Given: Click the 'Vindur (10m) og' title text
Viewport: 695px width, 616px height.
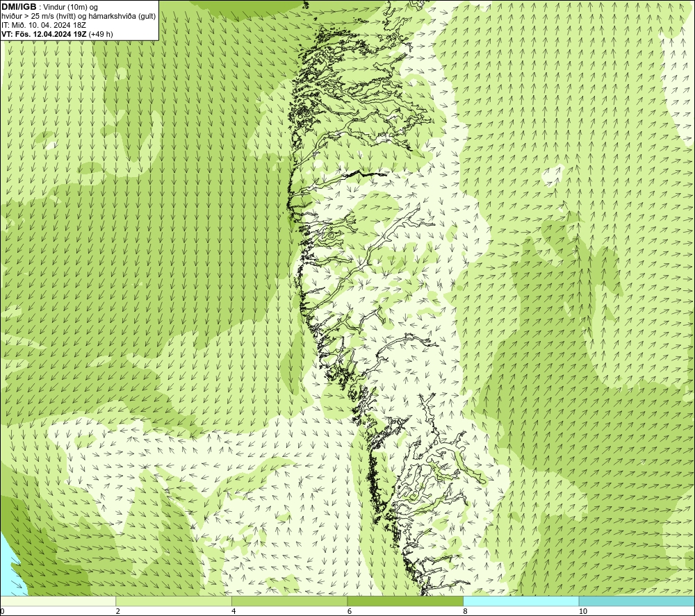Looking at the screenshot, I should pyautogui.click(x=71, y=7).
